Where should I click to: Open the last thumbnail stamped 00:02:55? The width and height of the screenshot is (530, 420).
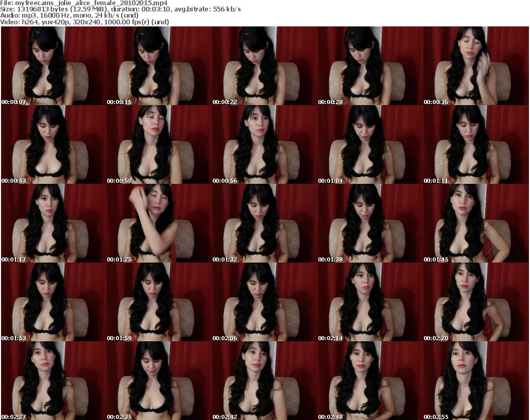[476, 381]
